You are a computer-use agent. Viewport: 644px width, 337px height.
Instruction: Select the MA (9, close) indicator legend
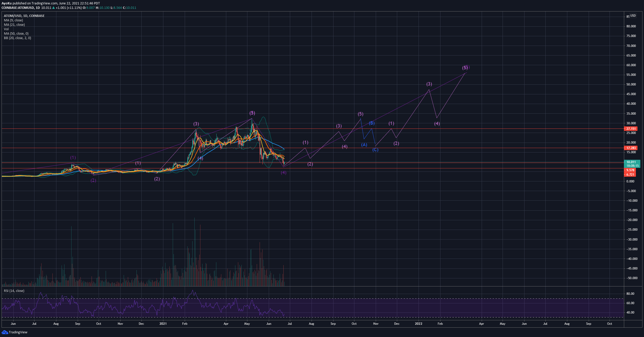(13, 20)
